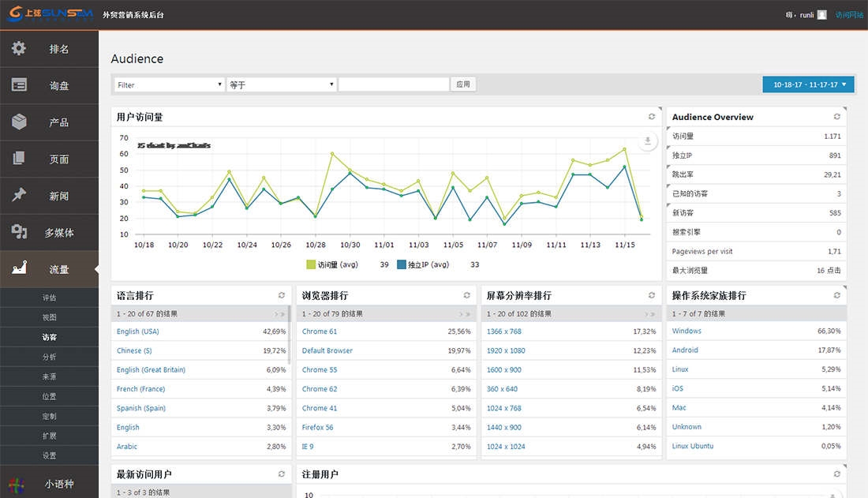Image resolution: width=868 pixels, height=498 pixels.
Task: Select the 新闻 pin icon in sidebar
Action: coord(19,194)
